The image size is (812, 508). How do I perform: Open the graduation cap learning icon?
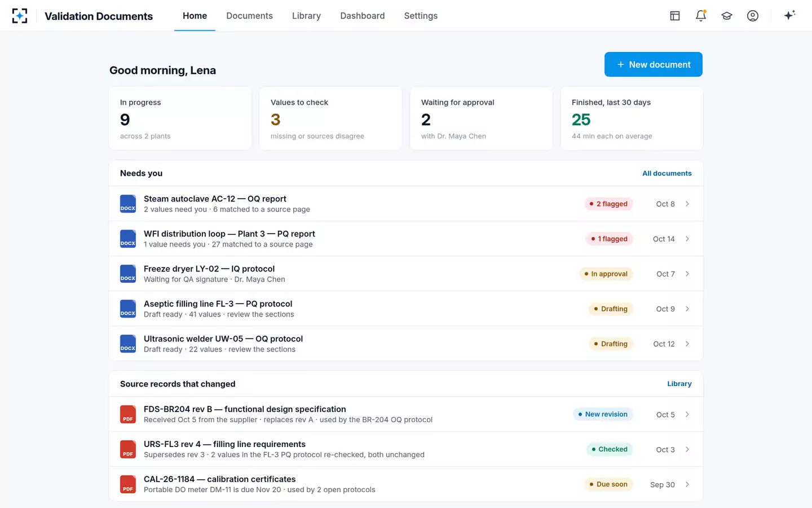[727, 16]
